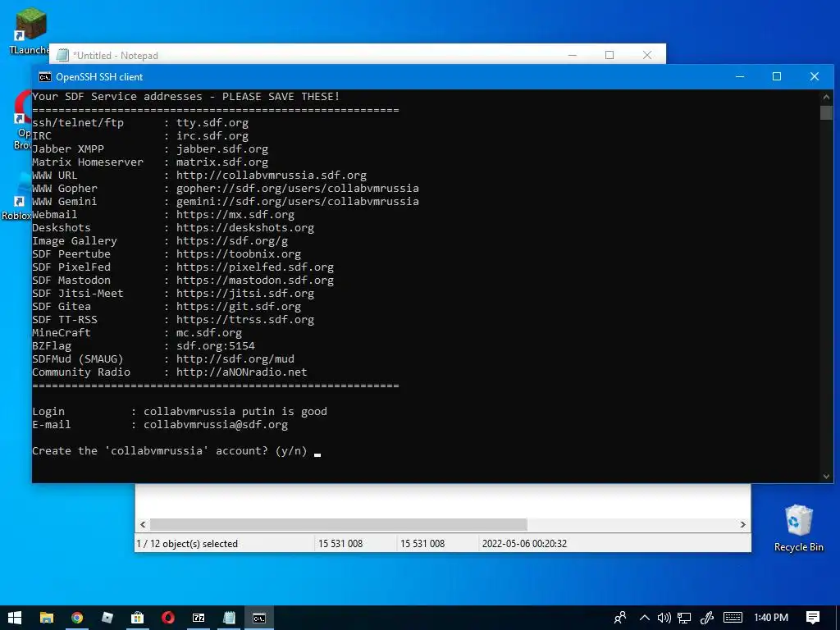840x630 pixels.
Task: Click 'jabber.sdf.org' in the console
Action: pos(221,149)
